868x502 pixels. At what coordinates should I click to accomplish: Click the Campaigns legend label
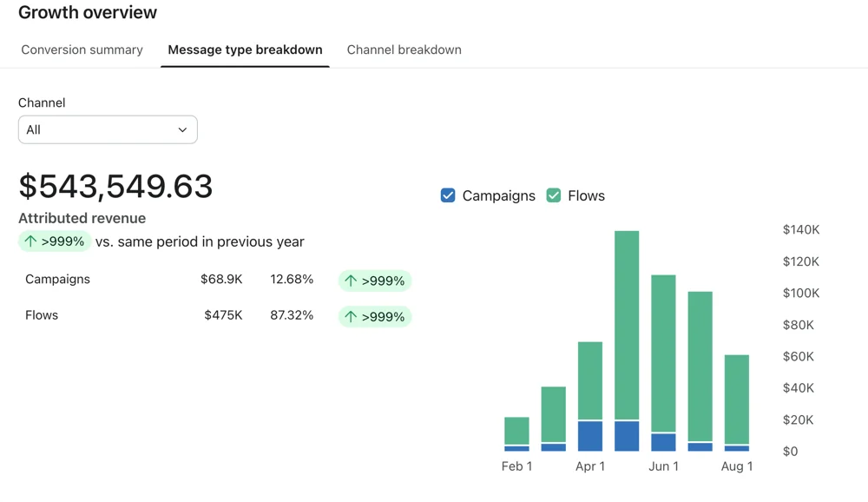[x=499, y=196]
